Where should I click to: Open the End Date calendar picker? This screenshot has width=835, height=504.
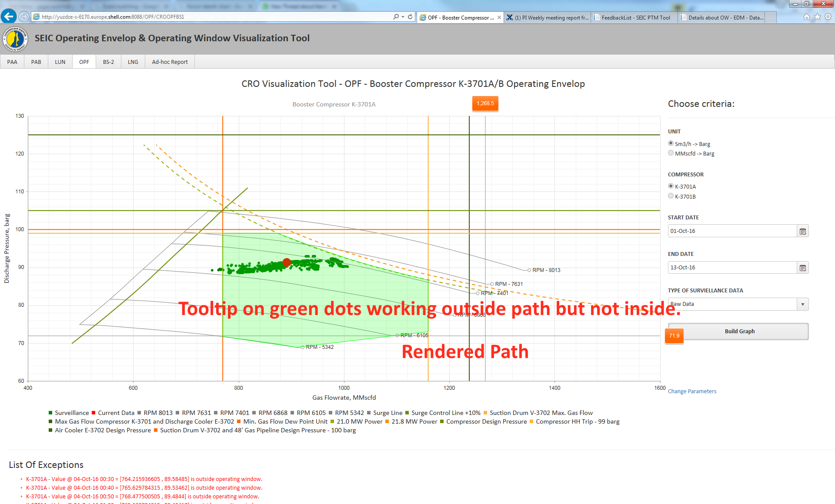802,268
